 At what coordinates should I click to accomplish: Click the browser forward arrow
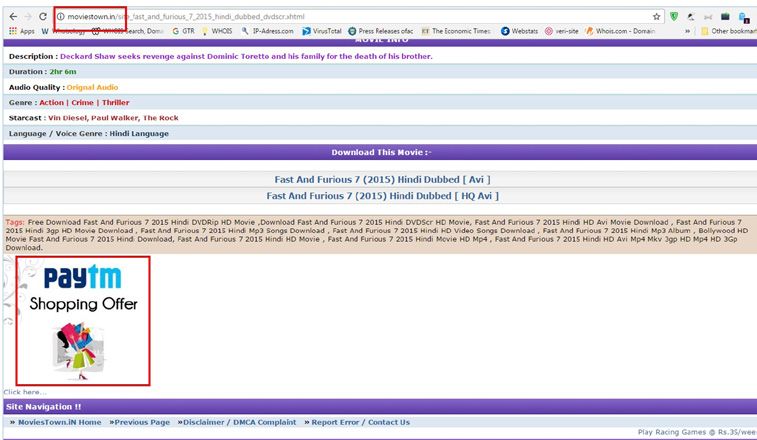[x=28, y=16]
